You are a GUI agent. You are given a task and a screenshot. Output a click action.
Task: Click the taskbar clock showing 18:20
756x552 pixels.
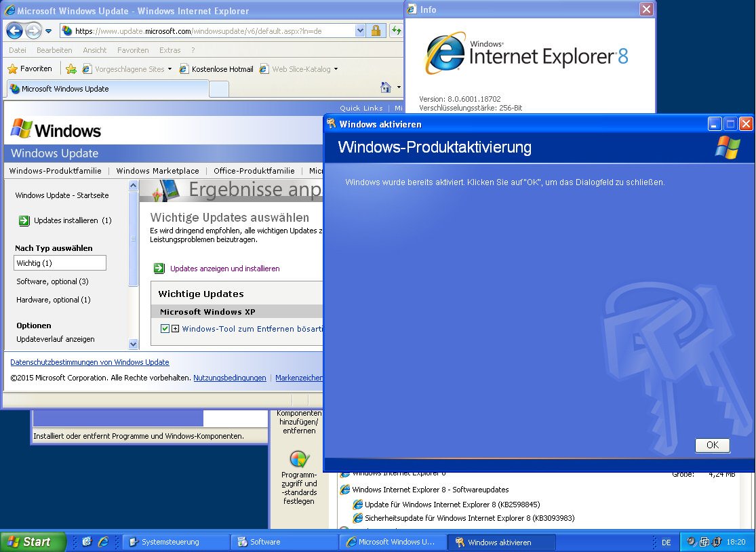pyautogui.click(x=736, y=543)
